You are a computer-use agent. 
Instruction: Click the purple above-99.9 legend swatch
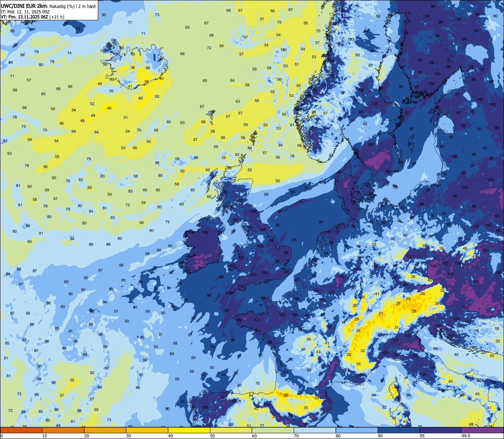click(x=482, y=430)
